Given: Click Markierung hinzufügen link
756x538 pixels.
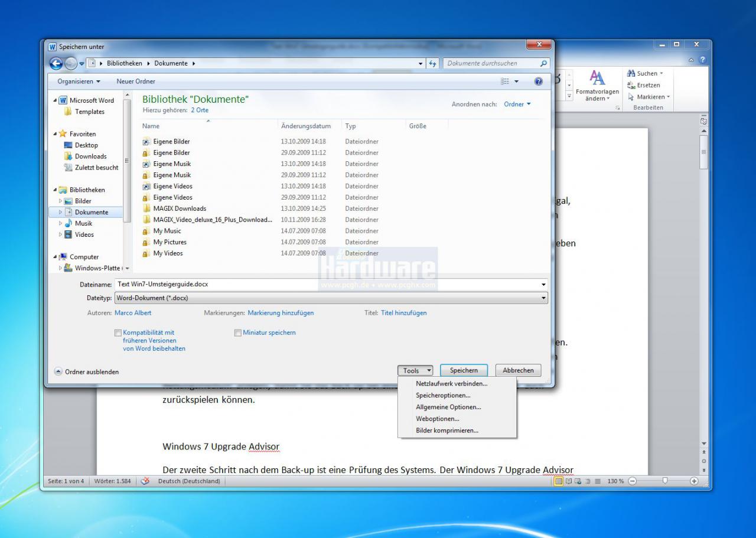Looking at the screenshot, I should click(x=281, y=313).
